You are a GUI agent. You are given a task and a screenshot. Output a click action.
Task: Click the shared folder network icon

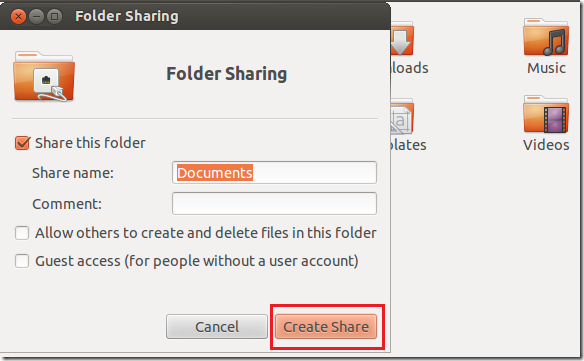point(44,77)
